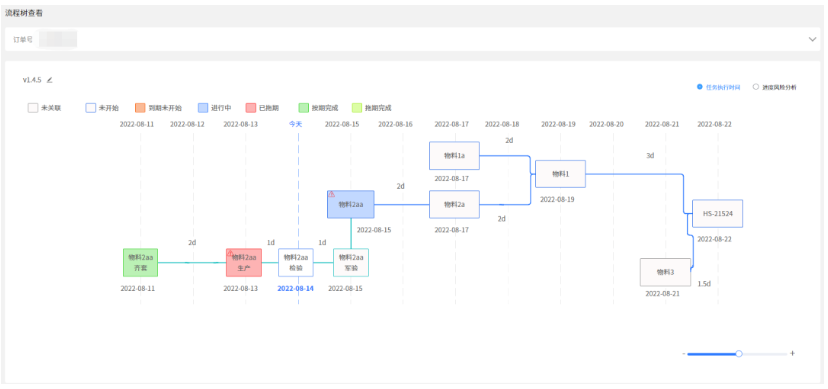Viewport: 828px width, 389px height.
Task: Click the 进行中 blue legend swatch
Action: (203, 108)
